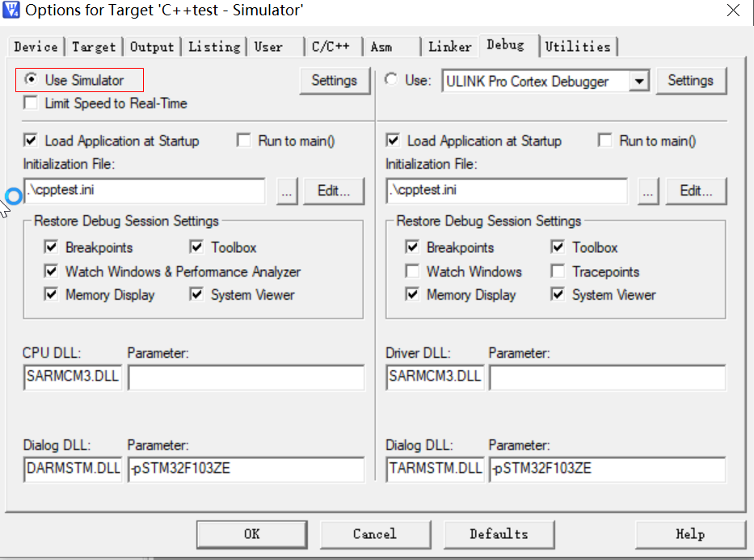The height and width of the screenshot is (560, 754).
Task: Click the Keil uVision title bar icon
Action: pyautogui.click(x=11, y=10)
